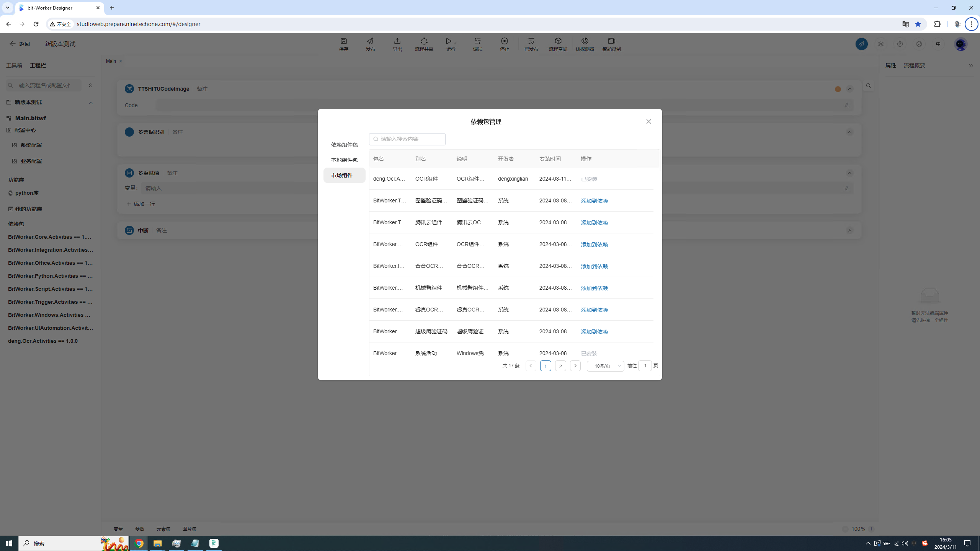The width and height of the screenshot is (980, 551).
Task: Collapse the 多重赋值 activity card
Action: (849, 173)
